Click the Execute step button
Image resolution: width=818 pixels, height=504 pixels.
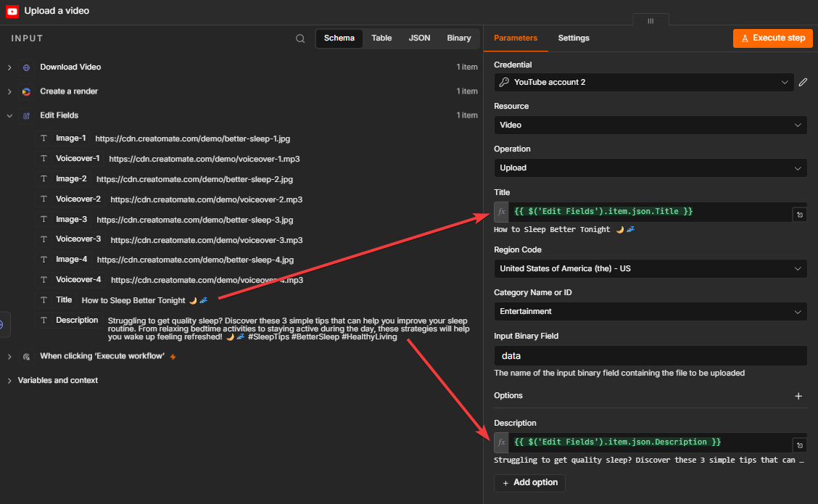point(772,38)
